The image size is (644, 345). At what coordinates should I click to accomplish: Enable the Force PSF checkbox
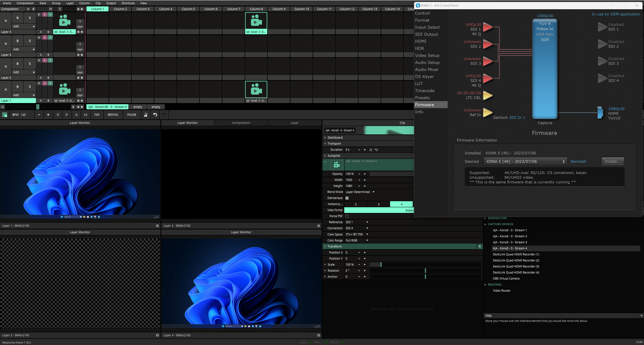[347, 216]
